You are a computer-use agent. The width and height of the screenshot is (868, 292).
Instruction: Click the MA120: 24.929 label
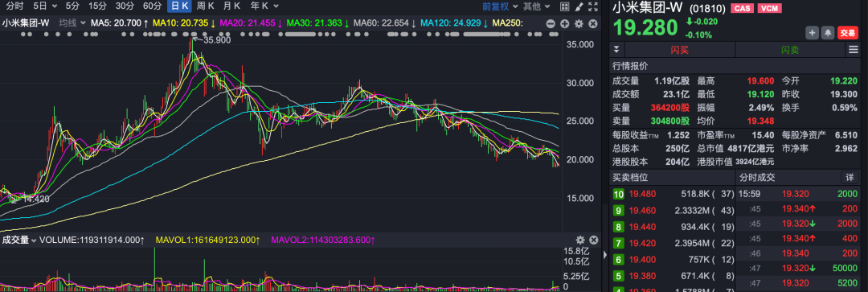454,23
